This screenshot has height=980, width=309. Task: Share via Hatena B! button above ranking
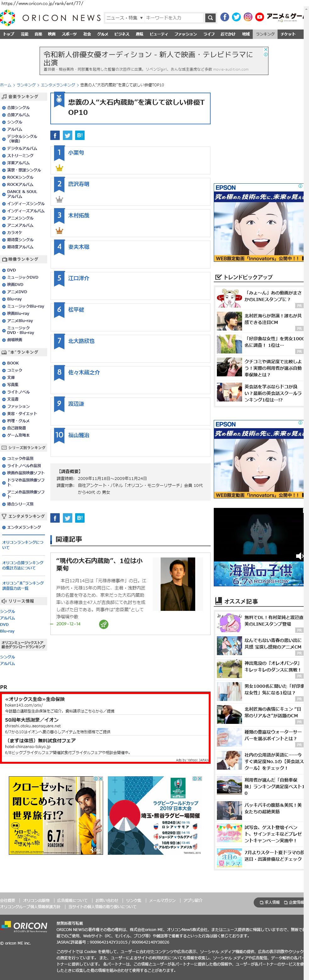coord(80,135)
